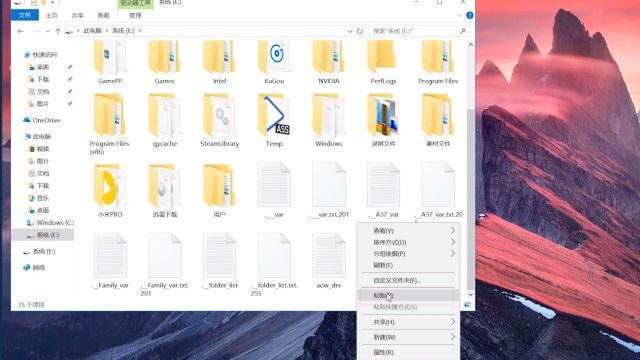
Task: Open the 共享 ribbon tab
Action: (x=78, y=16)
